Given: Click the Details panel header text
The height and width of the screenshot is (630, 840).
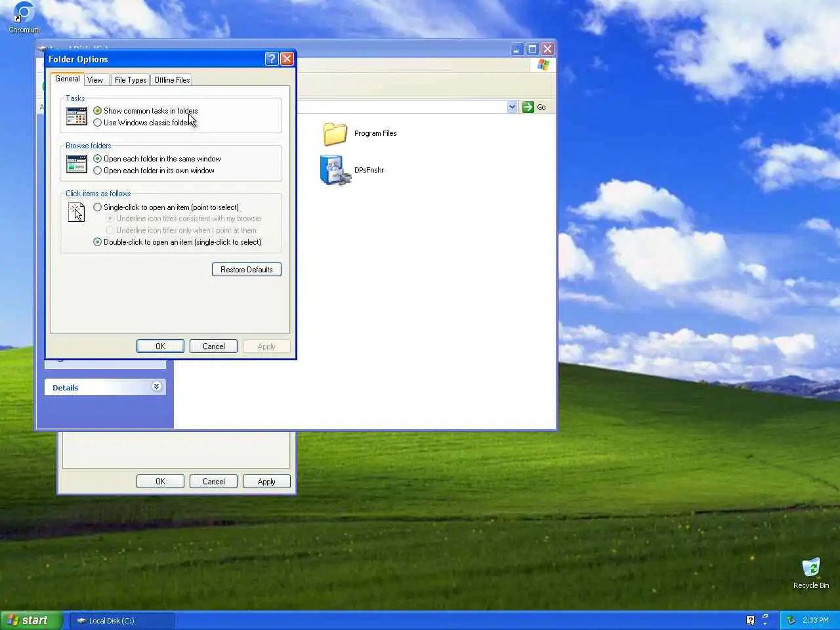Looking at the screenshot, I should coord(66,388).
